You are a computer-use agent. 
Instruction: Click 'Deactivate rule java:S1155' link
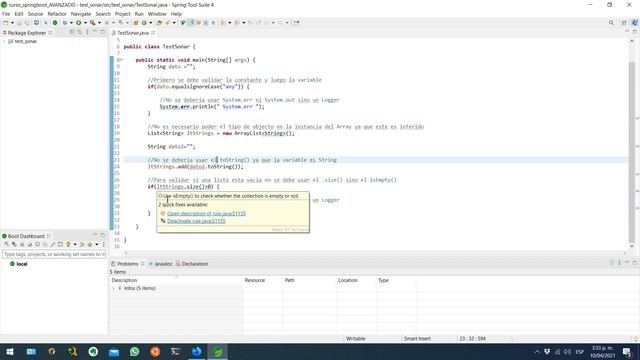(x=196, y=221)
